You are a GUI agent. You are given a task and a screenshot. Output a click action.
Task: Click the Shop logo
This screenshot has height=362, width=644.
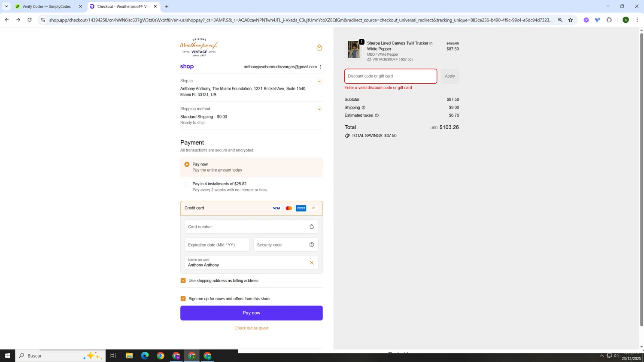187,66
